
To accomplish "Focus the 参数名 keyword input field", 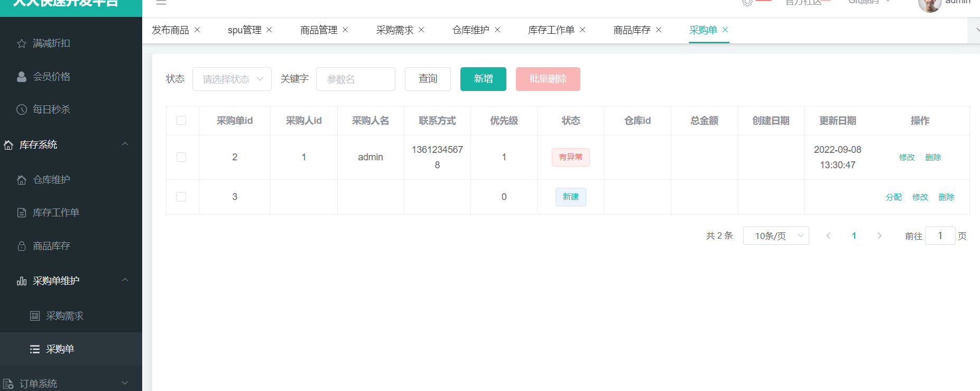I will coord(356,79).
